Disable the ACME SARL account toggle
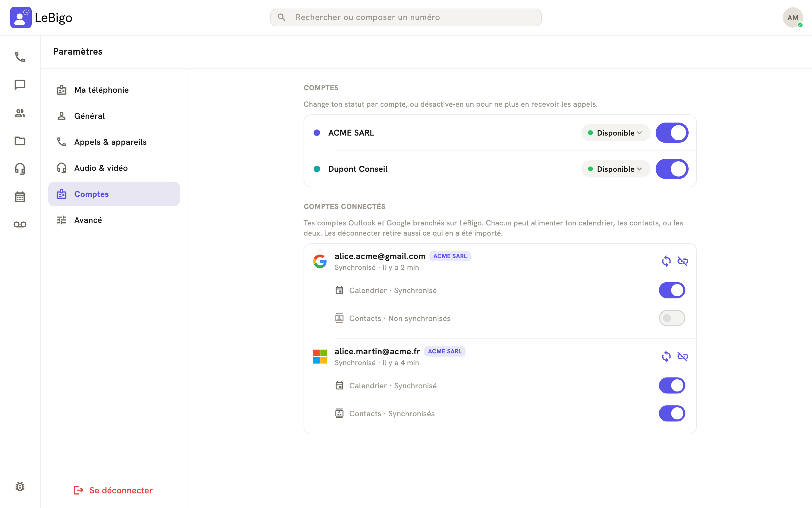The width and height of the screenshot is (812, 508). [672, 133]
